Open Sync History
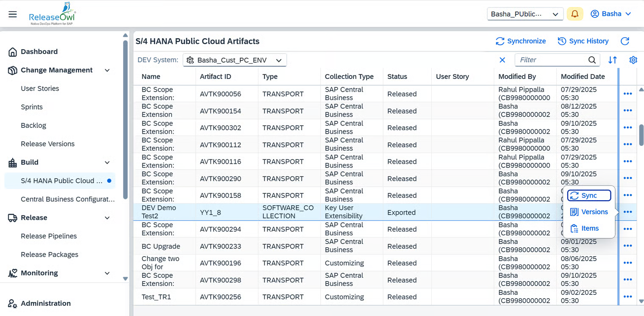 click(x=583, y=41)
